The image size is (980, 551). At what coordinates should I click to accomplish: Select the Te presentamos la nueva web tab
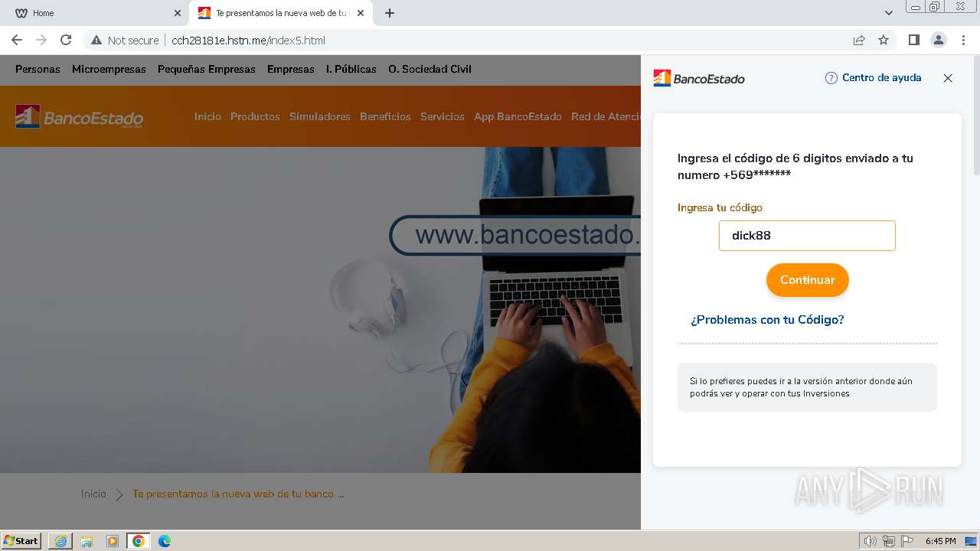281,13
